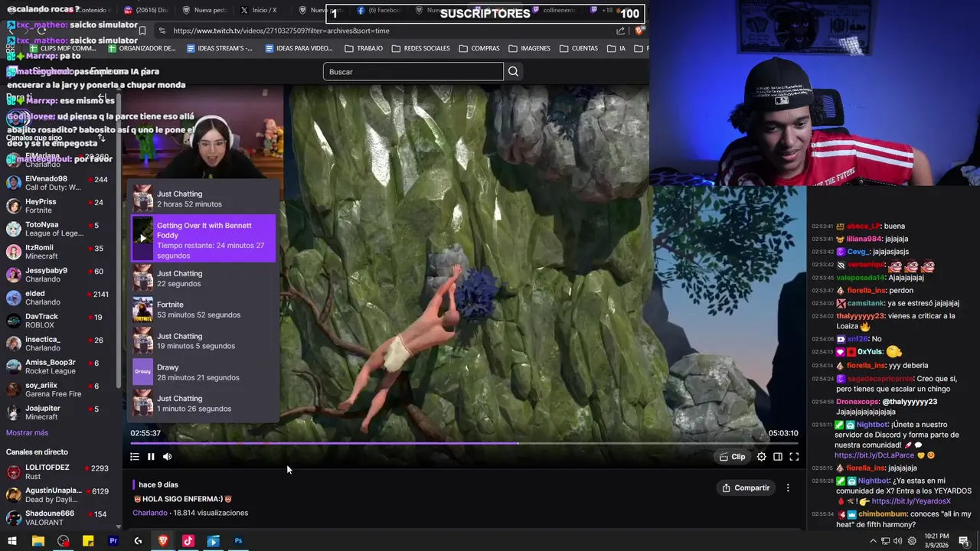
Task: Open CLIPS MDP COMM bookmark
Action: pyautogui.click(x=63, y=48)
